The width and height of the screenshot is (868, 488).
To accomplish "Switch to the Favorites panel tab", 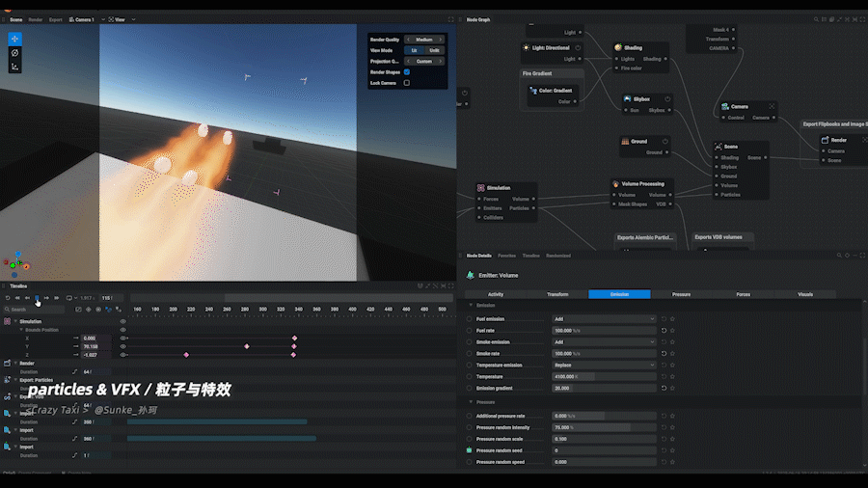I will tap(506, 256).
